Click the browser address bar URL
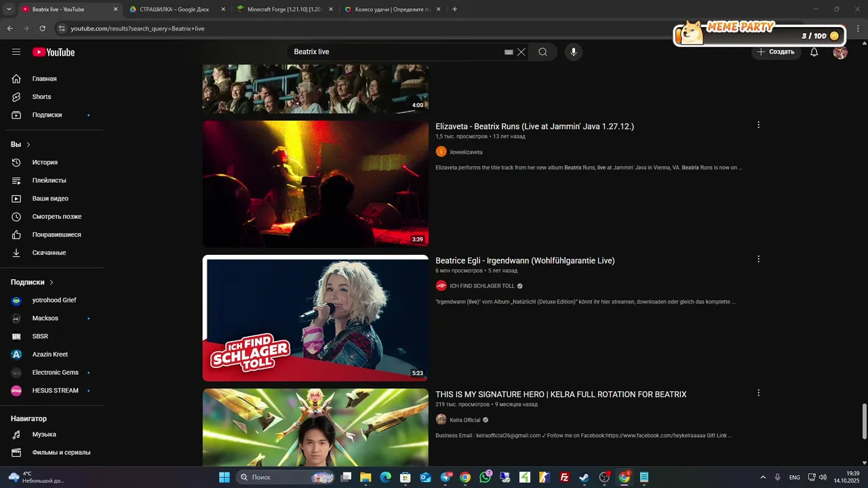This screenshot has height=488, width=868. (x=138, y=28)
